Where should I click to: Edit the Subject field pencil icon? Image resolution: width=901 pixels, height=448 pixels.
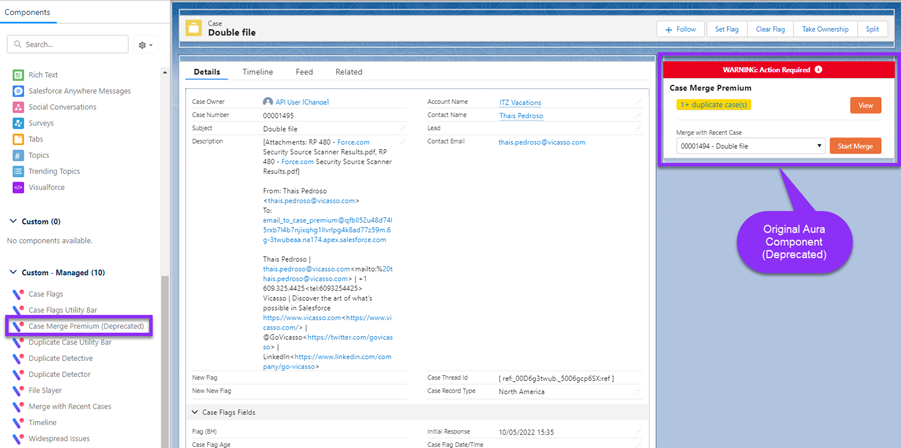click(403, 129)
